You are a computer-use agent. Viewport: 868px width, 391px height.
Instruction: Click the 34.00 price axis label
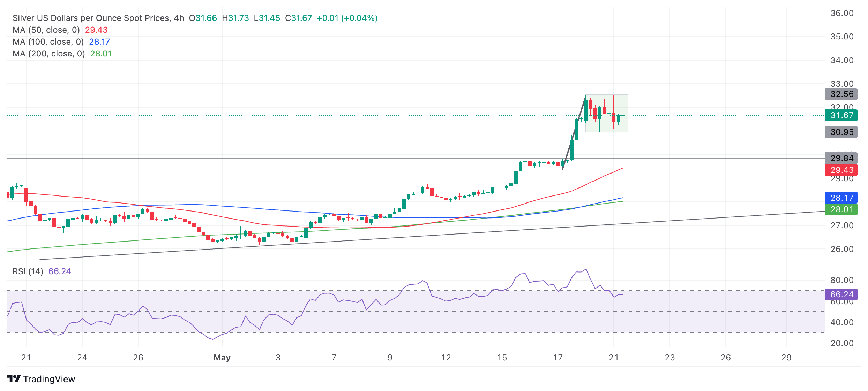coord(842,60)
